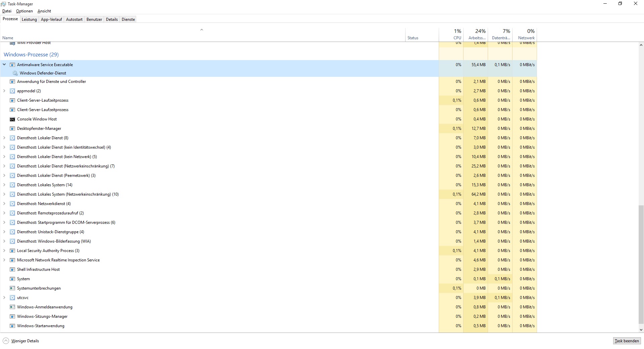Image resolution: width=644 pixels, height=349 pixels.
Task: Click the Windows-Startanwendung icon
Action: tap(12, 326)
